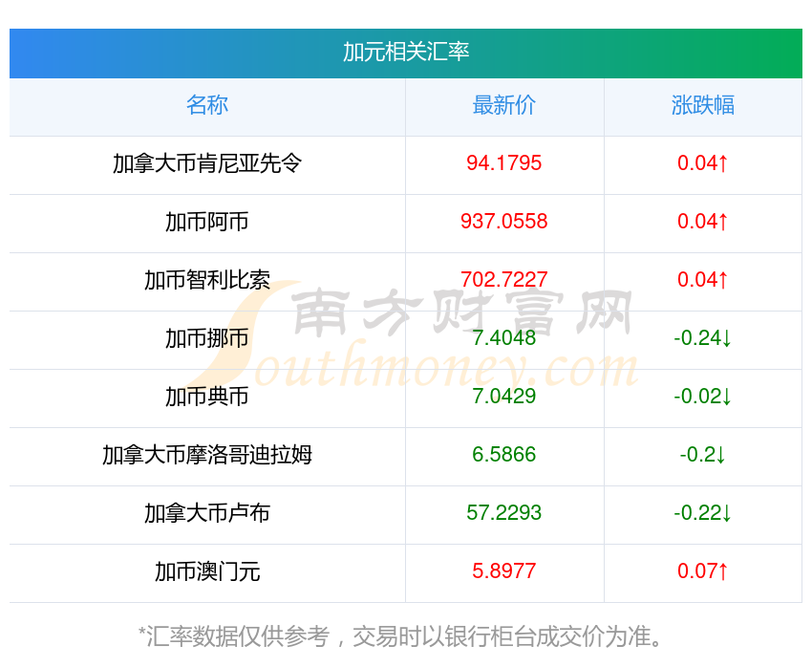Image resolution: width=812 pixels, height=667 pixels.
Task: Click the price 5.8977
Action: pos(503,571)
